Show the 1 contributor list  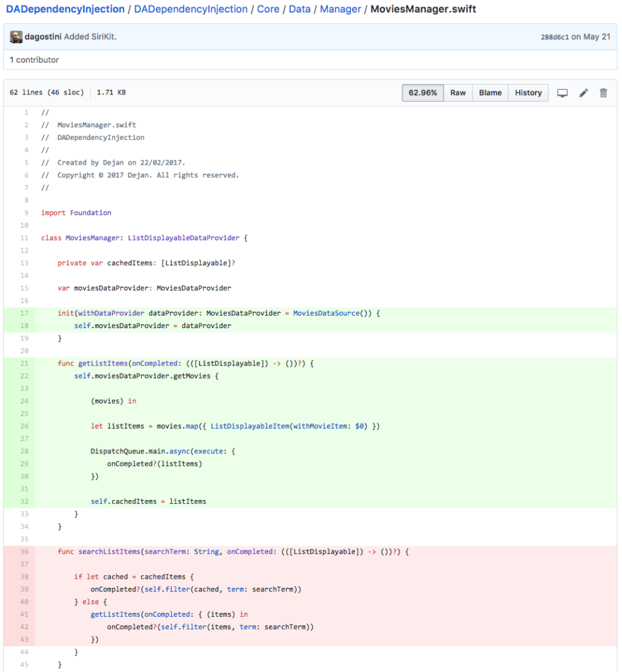(34, 60)
